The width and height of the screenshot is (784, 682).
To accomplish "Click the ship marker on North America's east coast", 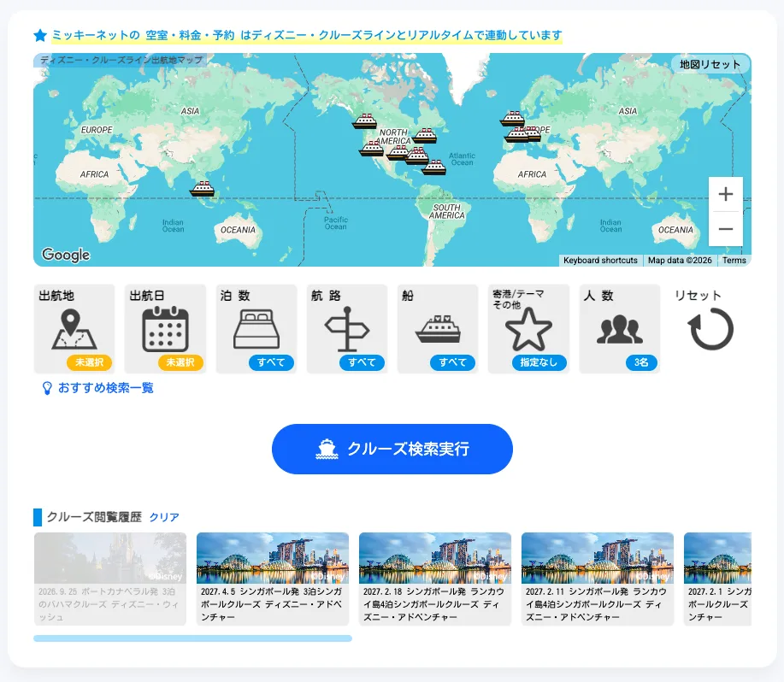I will pos(425,135).
